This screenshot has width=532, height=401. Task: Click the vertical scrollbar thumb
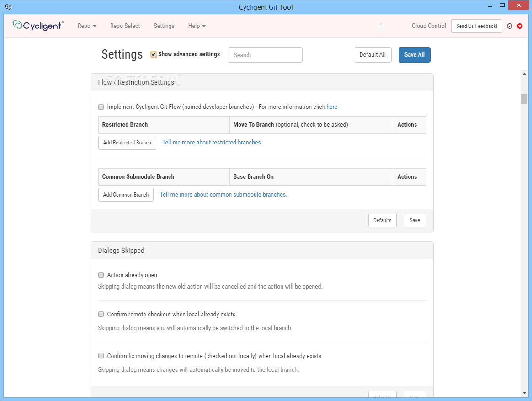pos(524,99)
